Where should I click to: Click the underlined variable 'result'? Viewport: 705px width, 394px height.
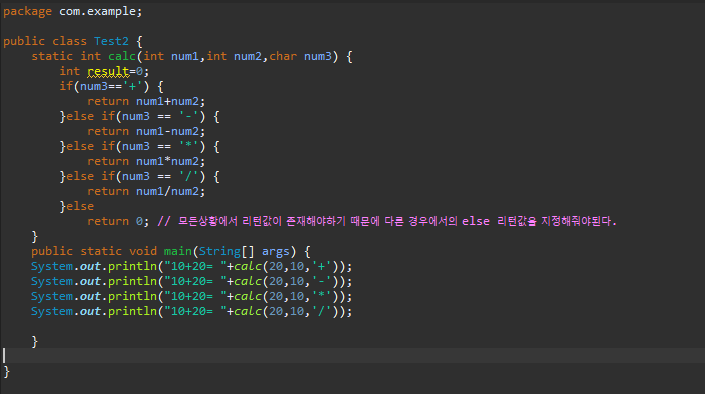[108, 72]
